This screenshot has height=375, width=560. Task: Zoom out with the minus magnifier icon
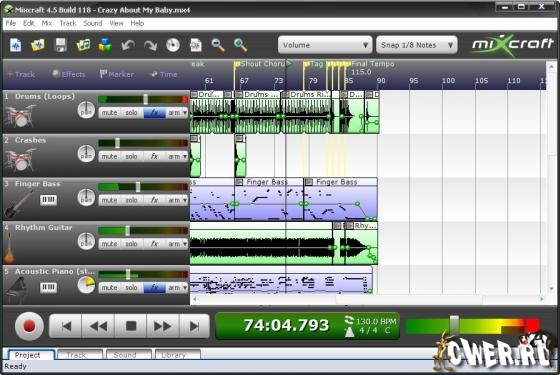(x=218, y=45)
